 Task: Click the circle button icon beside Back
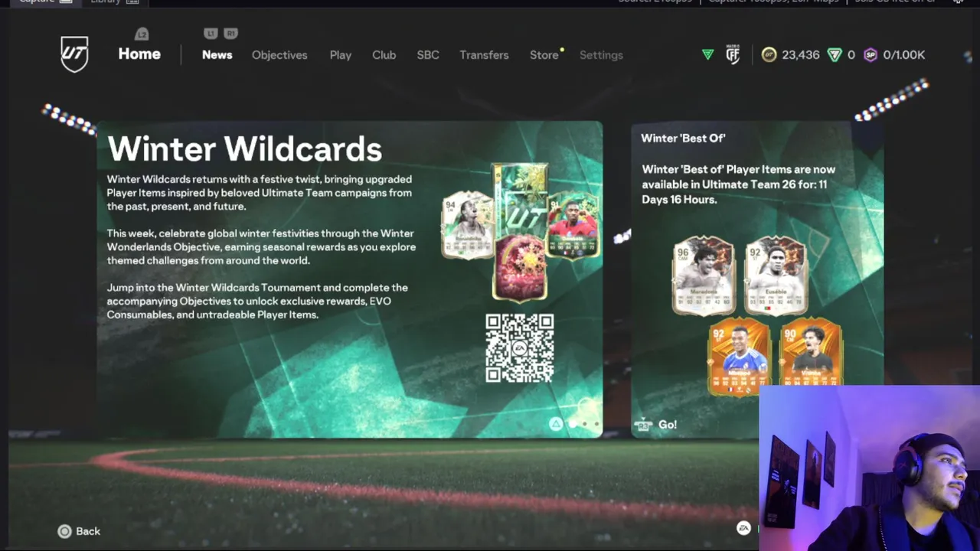click(65, 531)
